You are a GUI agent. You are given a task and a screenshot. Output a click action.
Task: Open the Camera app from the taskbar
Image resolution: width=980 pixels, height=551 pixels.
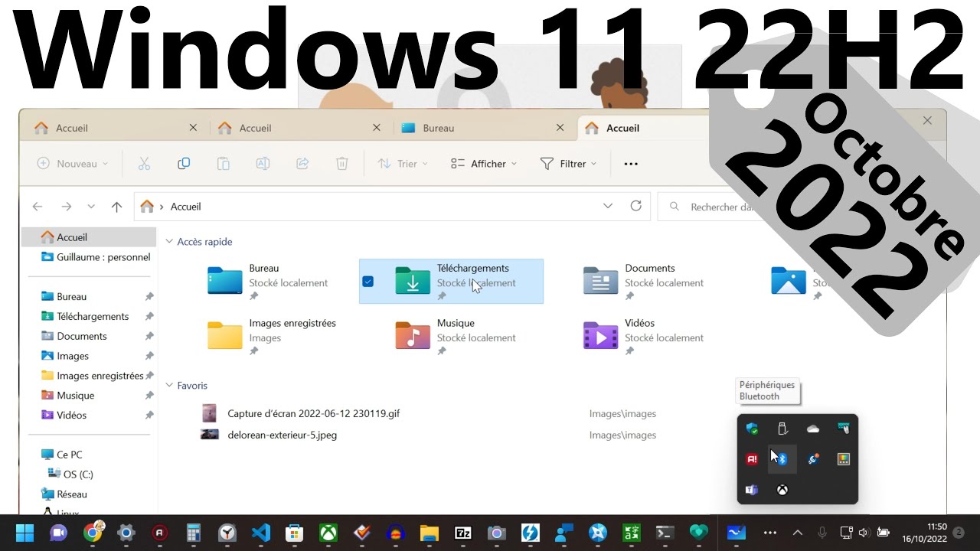497,533
